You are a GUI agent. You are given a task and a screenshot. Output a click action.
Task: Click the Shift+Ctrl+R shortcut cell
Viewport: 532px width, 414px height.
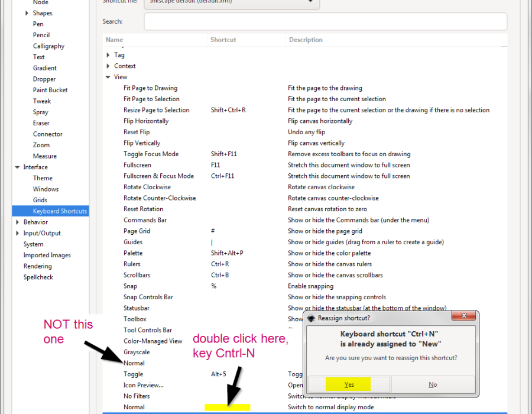click(x=228, y=110)
